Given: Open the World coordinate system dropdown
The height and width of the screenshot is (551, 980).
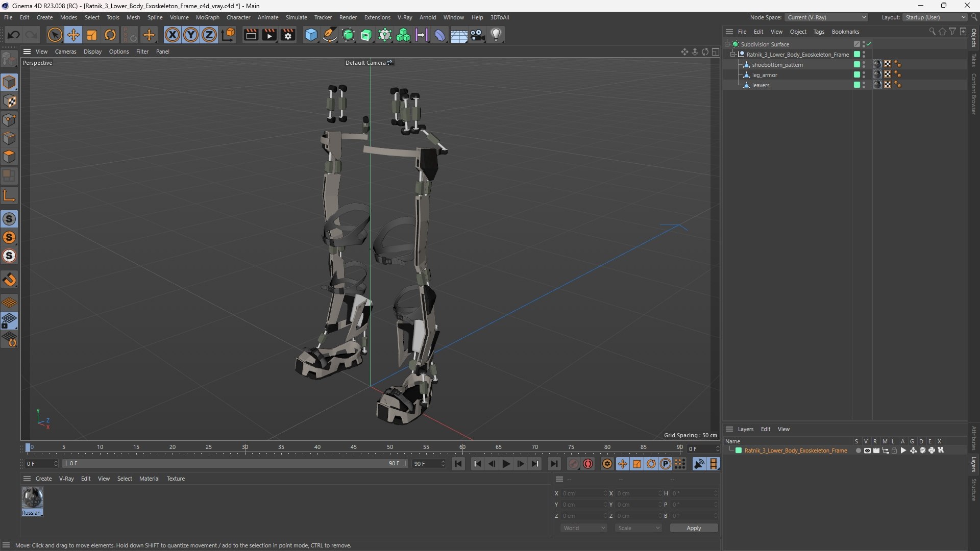Looking at the screenshot, I should pyautogui.click(x=584, y=528).
